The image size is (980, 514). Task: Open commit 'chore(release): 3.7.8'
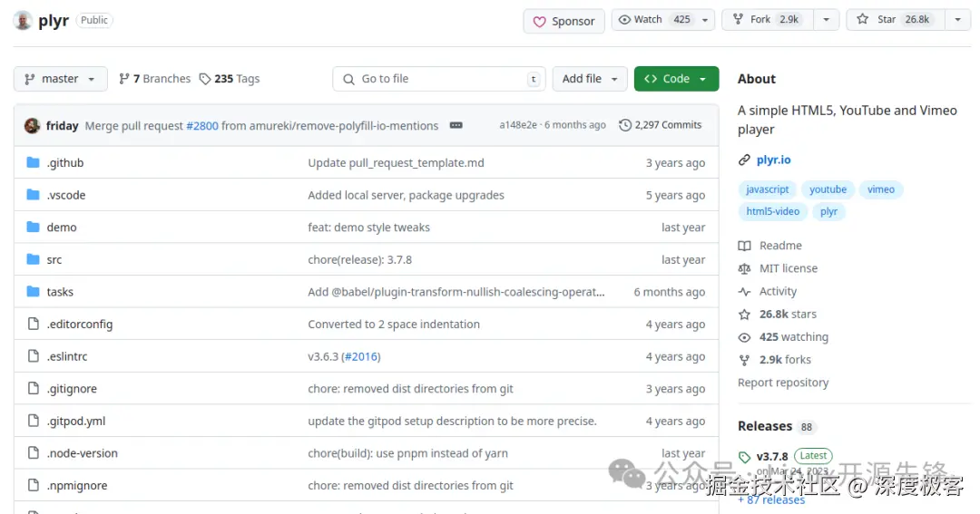(x=360, y=260)
